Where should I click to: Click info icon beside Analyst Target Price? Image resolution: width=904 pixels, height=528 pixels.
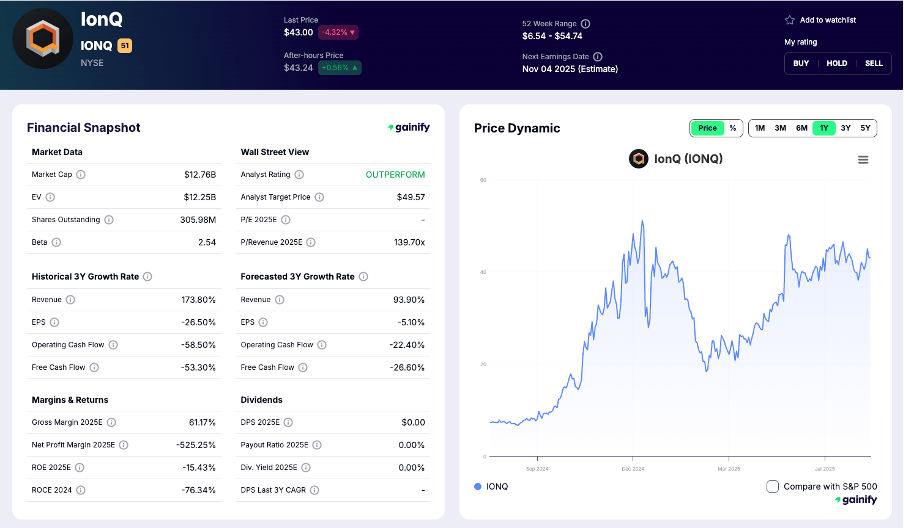coord(319,197)
